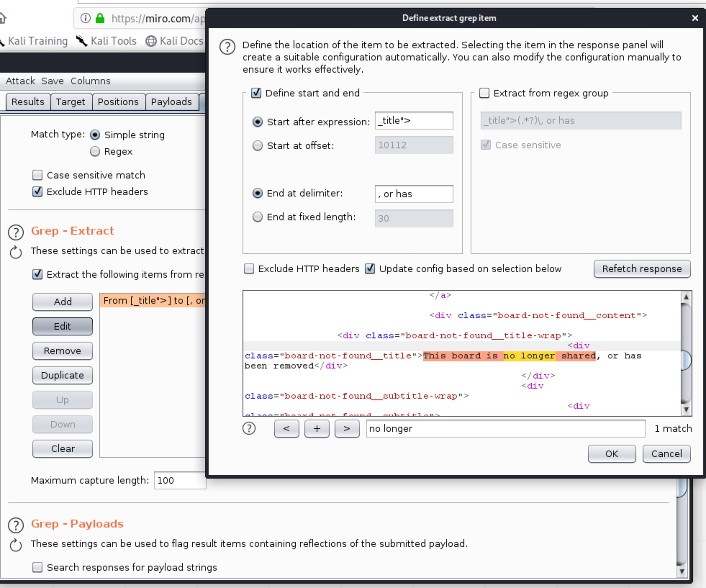Click the Grep - Extract reset arrow icon
This screenshot has width=706, height=588.
16,252
